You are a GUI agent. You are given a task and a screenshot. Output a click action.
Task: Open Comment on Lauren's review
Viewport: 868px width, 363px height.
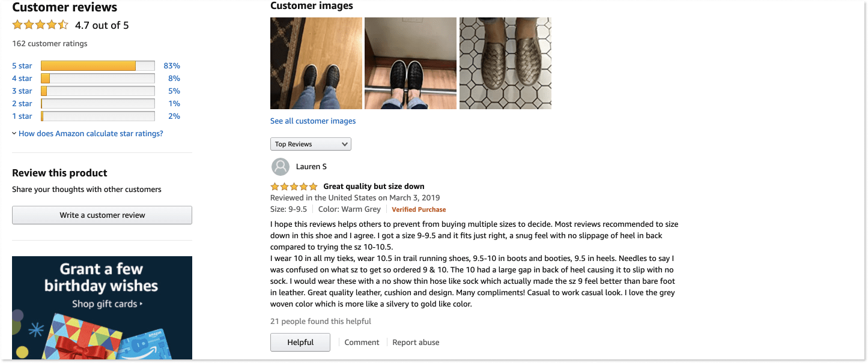(362, 343)
